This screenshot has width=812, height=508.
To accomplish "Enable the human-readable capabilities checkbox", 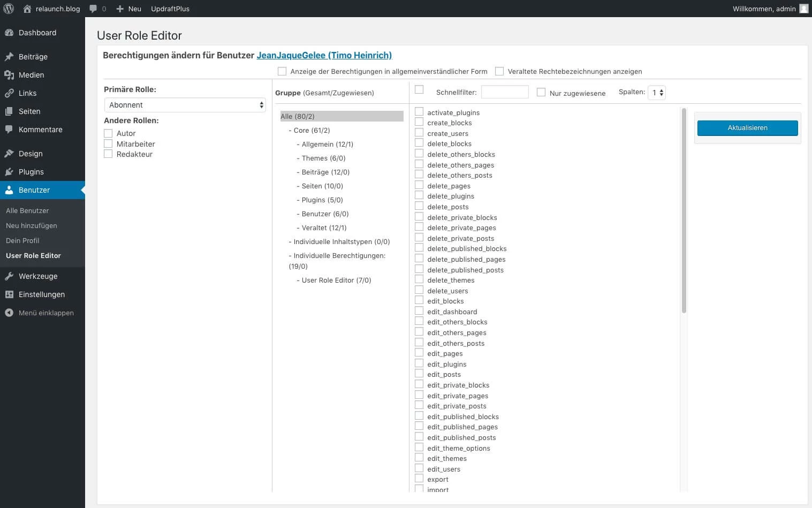I will (282, 71).
